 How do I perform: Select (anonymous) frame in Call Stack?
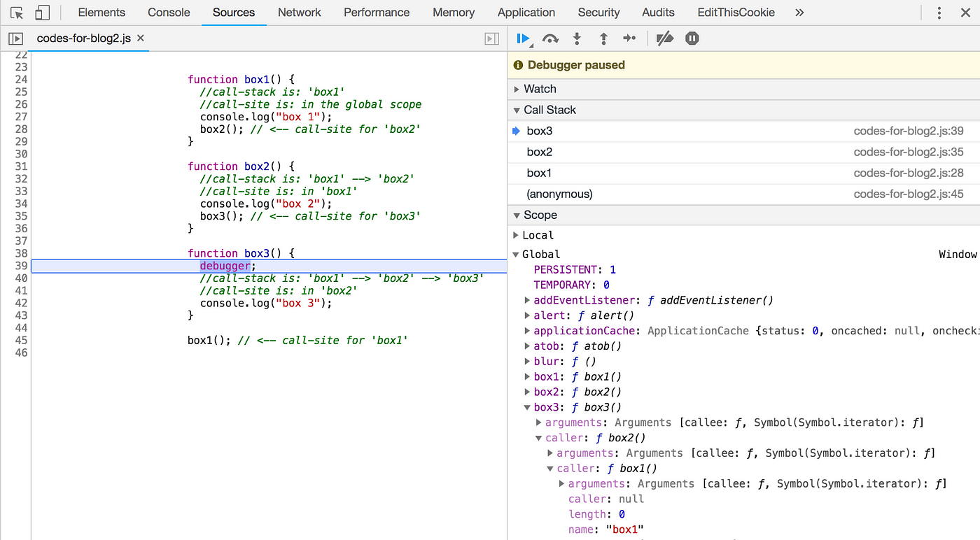point(743,194)
